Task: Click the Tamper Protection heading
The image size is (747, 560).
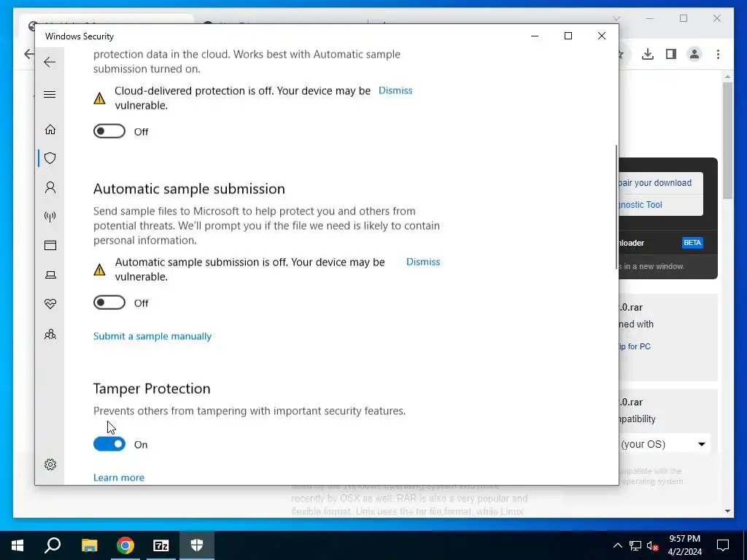Action: click(152, 389)
